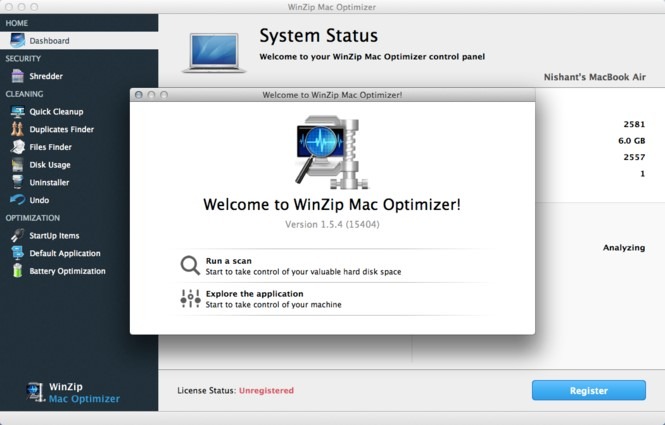Click the Files Finder icon
665x425 pixels.
pyautogui.click(x=17, y=147)
